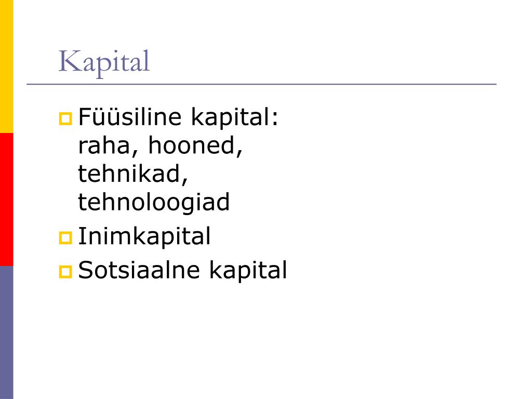This screenshot has width=532, height=399.
Task: Select the bullet icon beside Inimkapital
Action: pyautogui.click(x=65, y=238)
